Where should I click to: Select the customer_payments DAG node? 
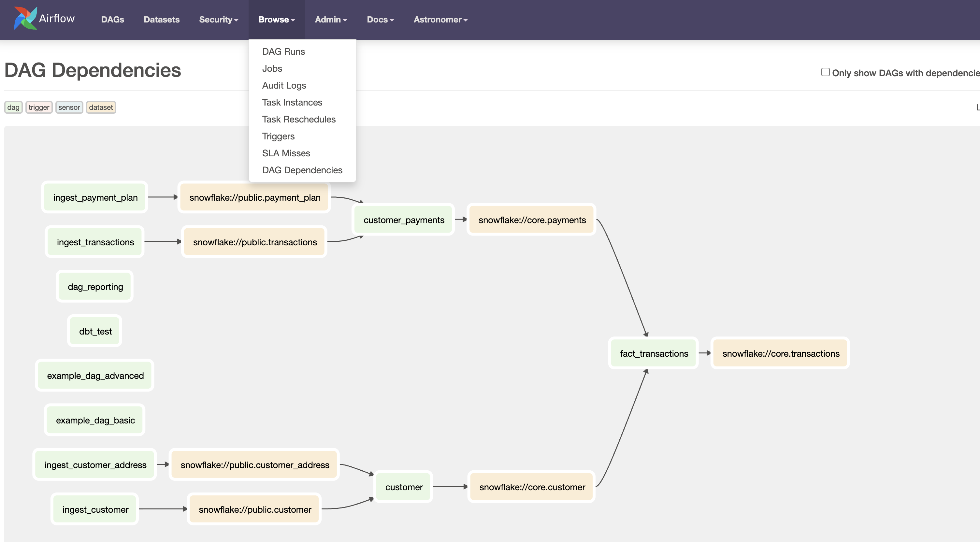tap(403, 220)
